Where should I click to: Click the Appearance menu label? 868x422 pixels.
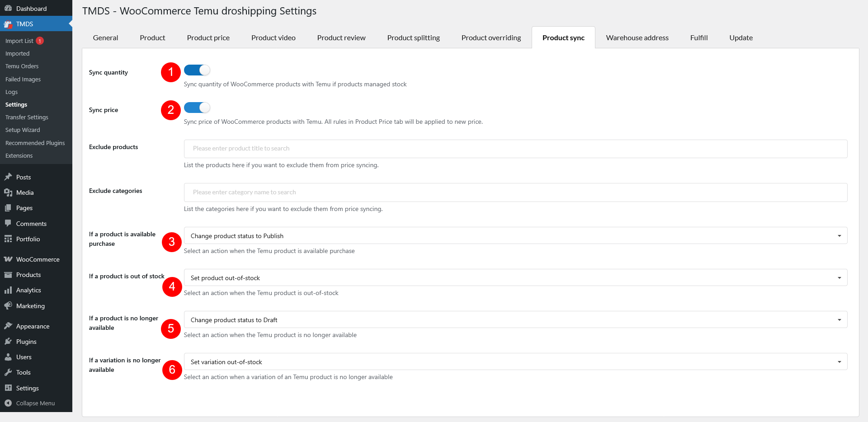[33, 326]
